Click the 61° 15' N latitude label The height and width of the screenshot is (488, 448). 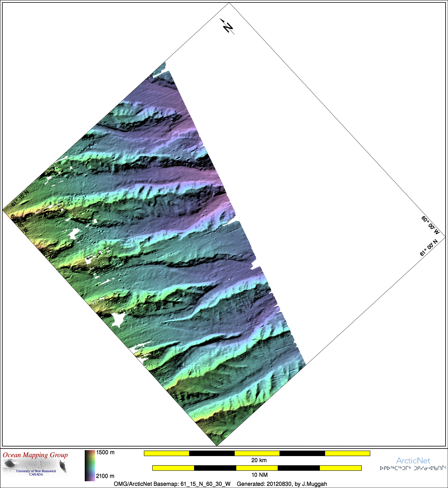click(x=20, y=198)
